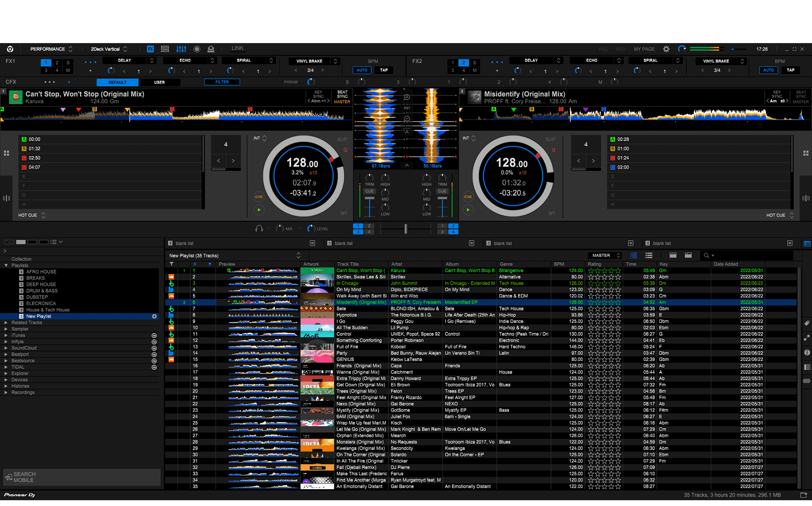
Task: Open the mixer panel icon
Action: click(181, 49)
